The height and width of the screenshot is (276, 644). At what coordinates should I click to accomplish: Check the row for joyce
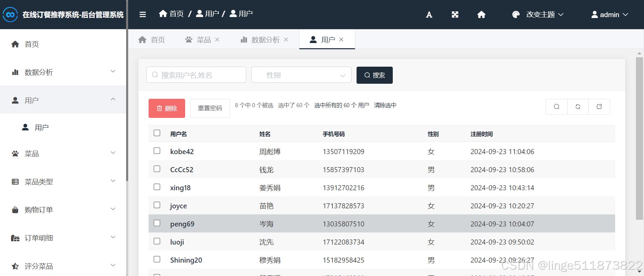point(157,205)
